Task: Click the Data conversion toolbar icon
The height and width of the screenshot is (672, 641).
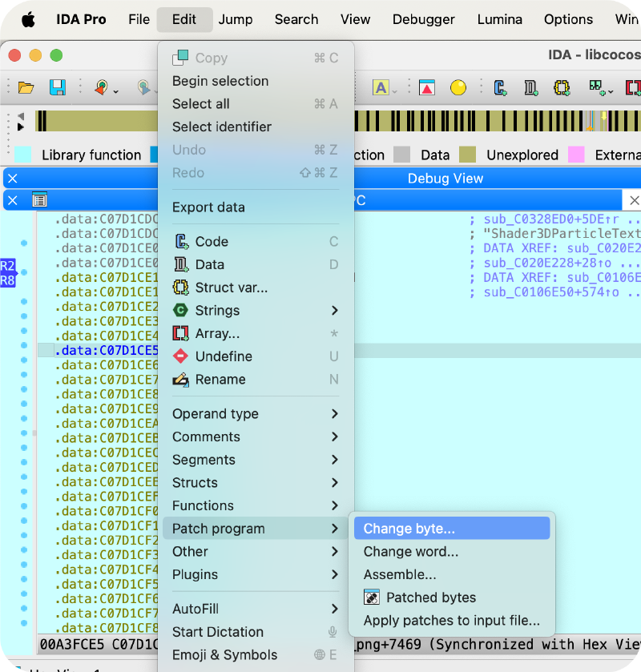Action: pos(530,87)
